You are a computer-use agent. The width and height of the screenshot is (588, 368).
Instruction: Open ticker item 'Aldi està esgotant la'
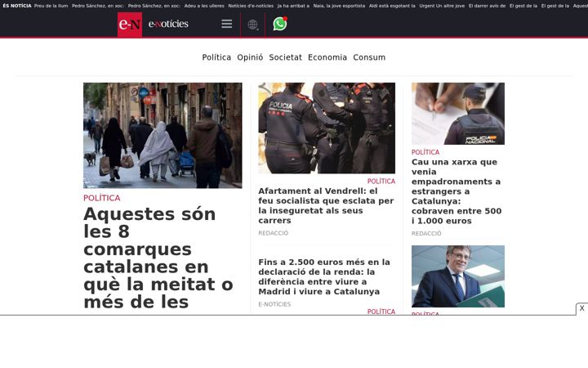point(392,6)
